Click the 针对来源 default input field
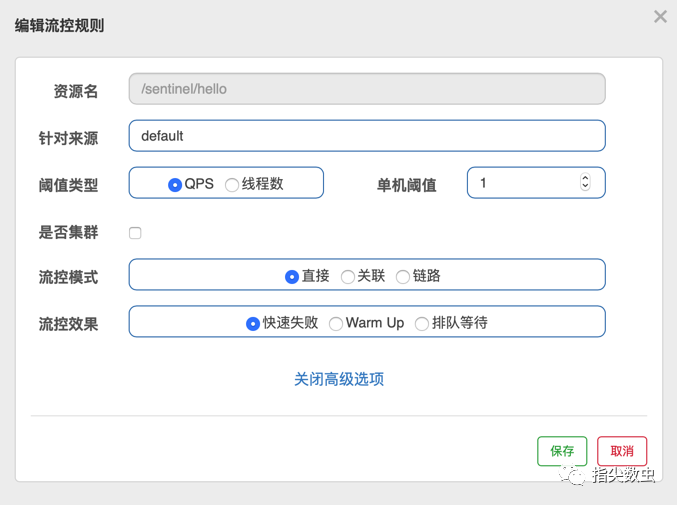This screenshot has width=677, height=505. [367, 136]
